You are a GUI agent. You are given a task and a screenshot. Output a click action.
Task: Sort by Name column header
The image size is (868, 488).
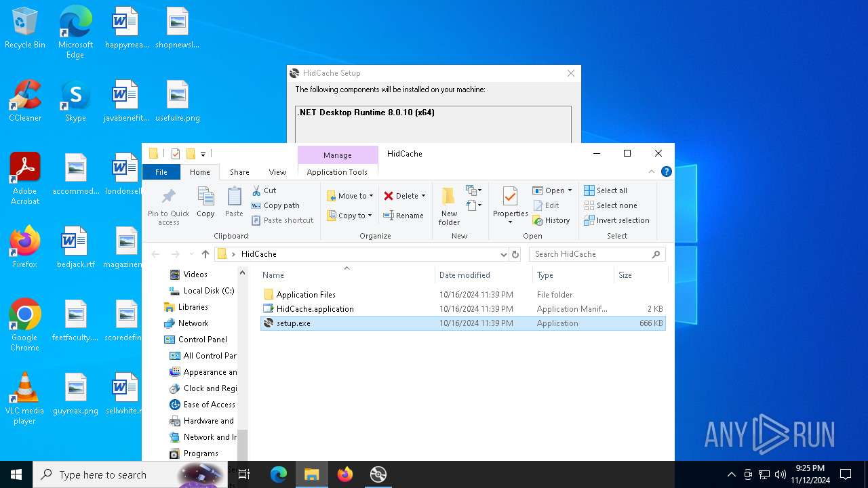pyautogui.click(x=347, y=275)
